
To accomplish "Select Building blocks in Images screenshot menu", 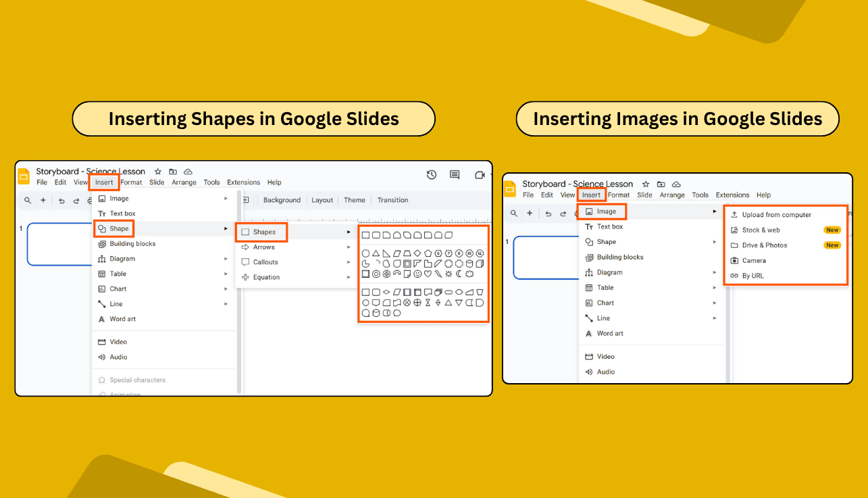I will point(650,257).
